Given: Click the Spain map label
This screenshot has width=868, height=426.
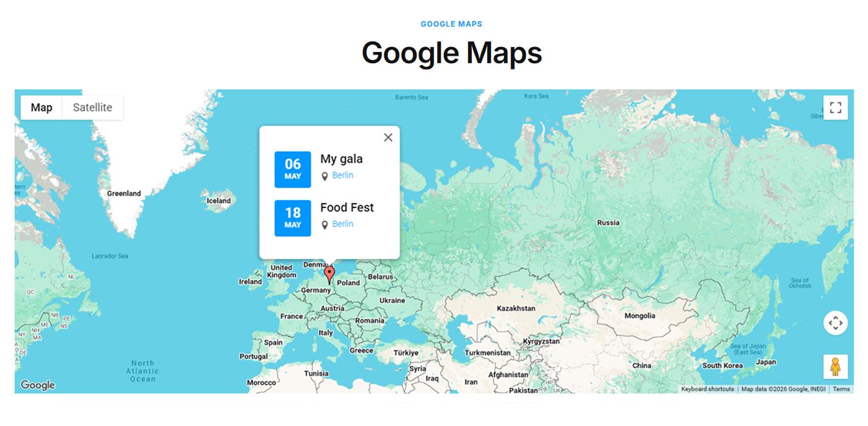Looking at the screenshot, I should coord(273,342).
